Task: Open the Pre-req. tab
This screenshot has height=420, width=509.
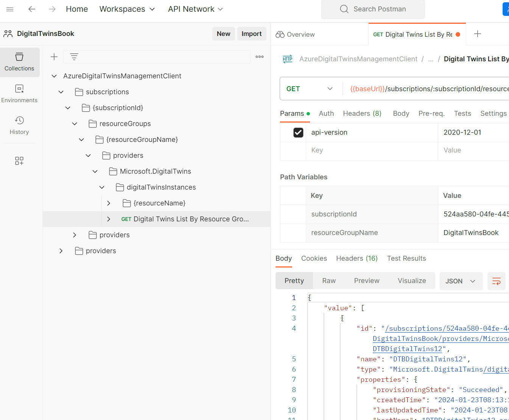Action: [431, 114]
